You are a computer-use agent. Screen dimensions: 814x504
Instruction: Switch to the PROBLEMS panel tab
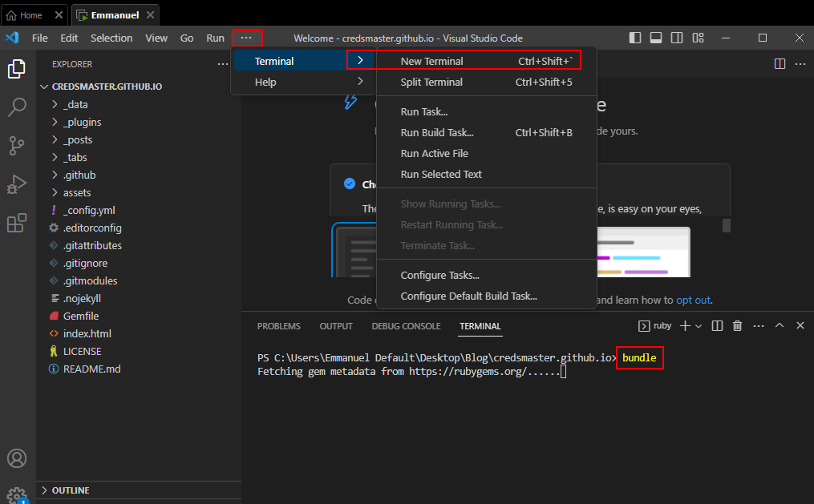click(279, 326)
